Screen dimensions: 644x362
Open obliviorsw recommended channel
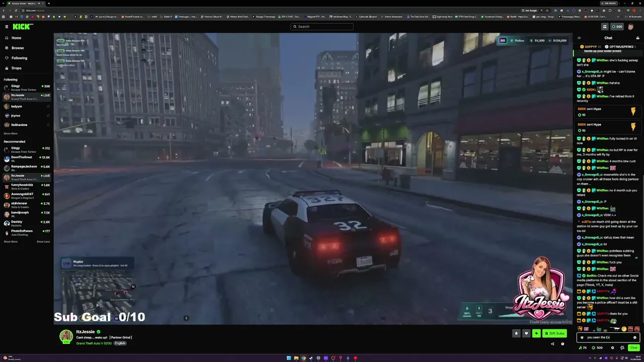tap(26, 205)
